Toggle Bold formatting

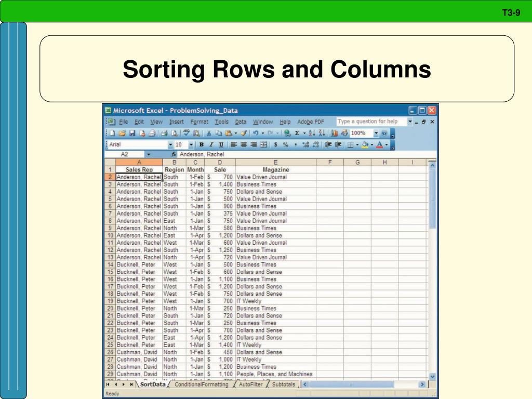[201, 145]
